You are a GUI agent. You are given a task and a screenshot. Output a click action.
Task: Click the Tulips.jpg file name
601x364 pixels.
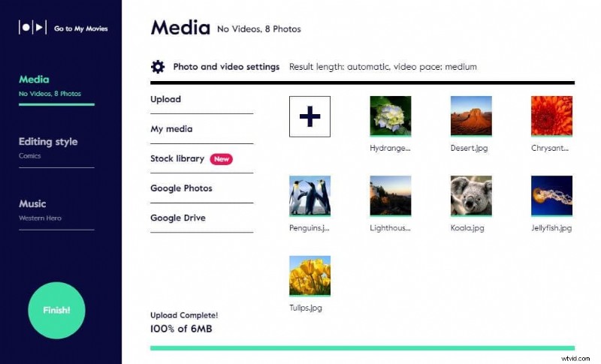[x=306, y=308]
